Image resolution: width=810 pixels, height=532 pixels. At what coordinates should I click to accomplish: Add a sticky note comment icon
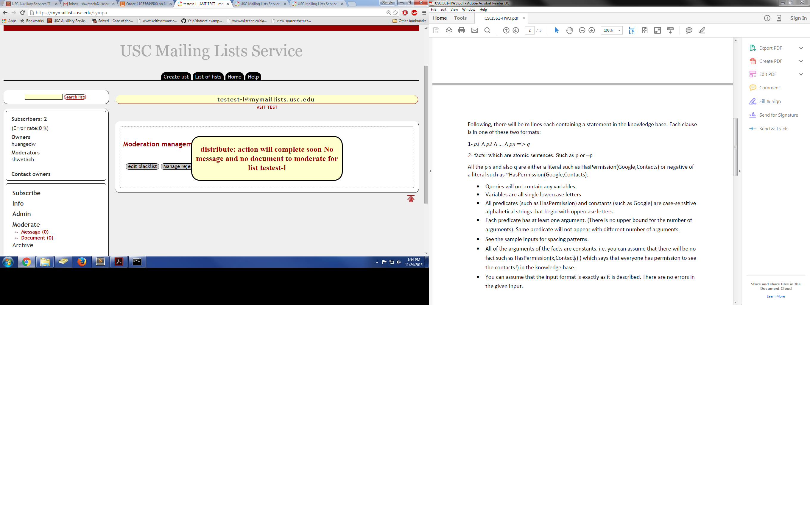pos(689,30)
